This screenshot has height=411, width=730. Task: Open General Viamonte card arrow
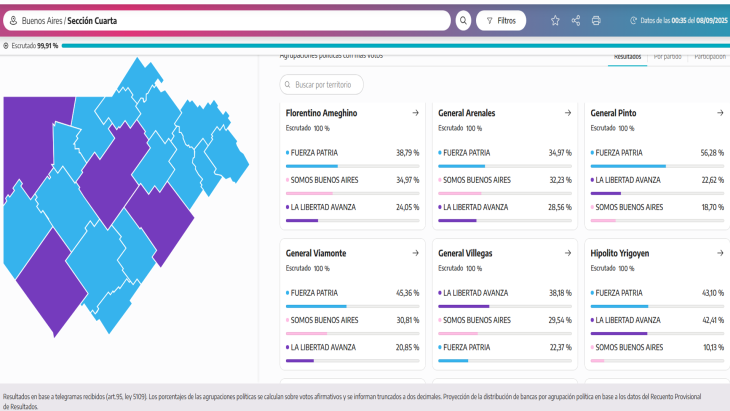coord(415,253)
